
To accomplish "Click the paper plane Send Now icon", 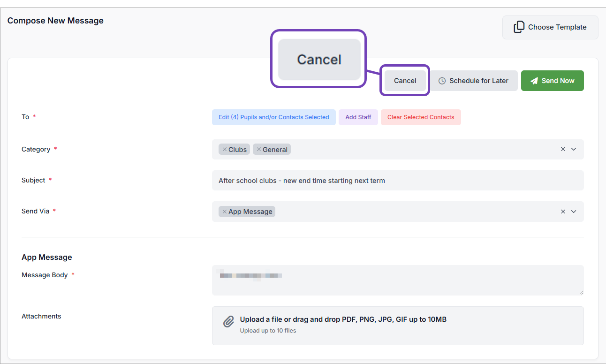I will pyautogui.click(x=534, y=81).
